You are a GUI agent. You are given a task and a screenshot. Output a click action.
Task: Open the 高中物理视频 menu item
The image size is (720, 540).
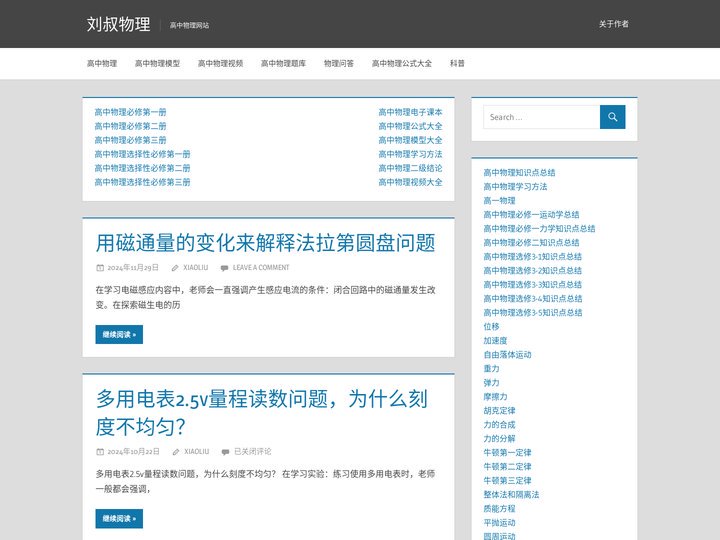(220, 63)
